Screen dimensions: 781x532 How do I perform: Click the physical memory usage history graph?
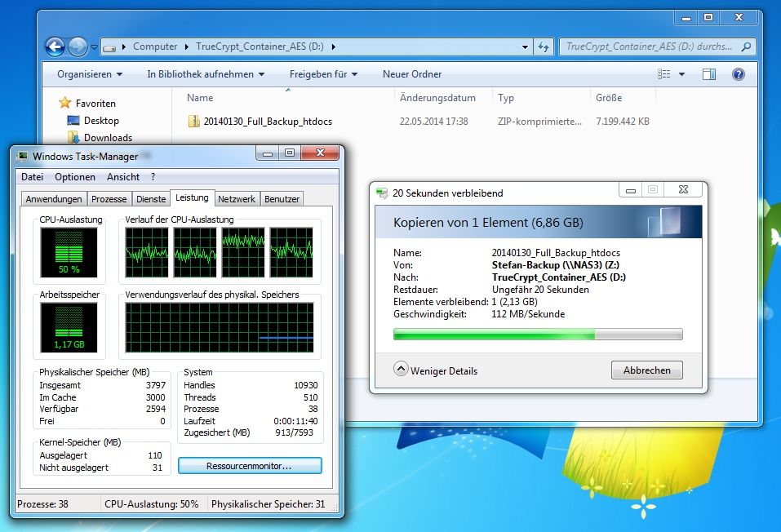point(220,328)
